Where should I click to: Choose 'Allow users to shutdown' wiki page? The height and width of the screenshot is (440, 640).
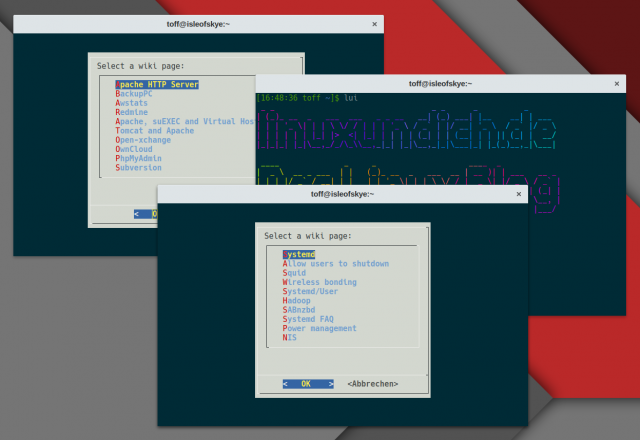[336, 264]
